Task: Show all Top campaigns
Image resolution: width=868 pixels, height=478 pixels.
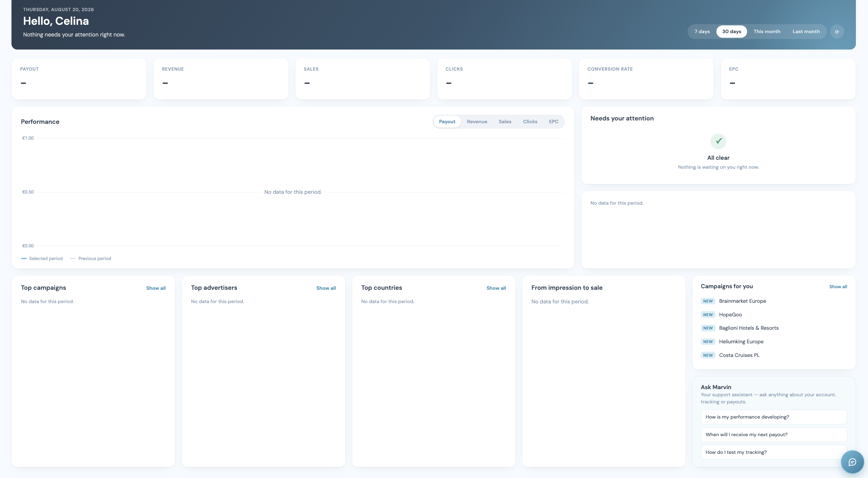Action: point(156,288)
